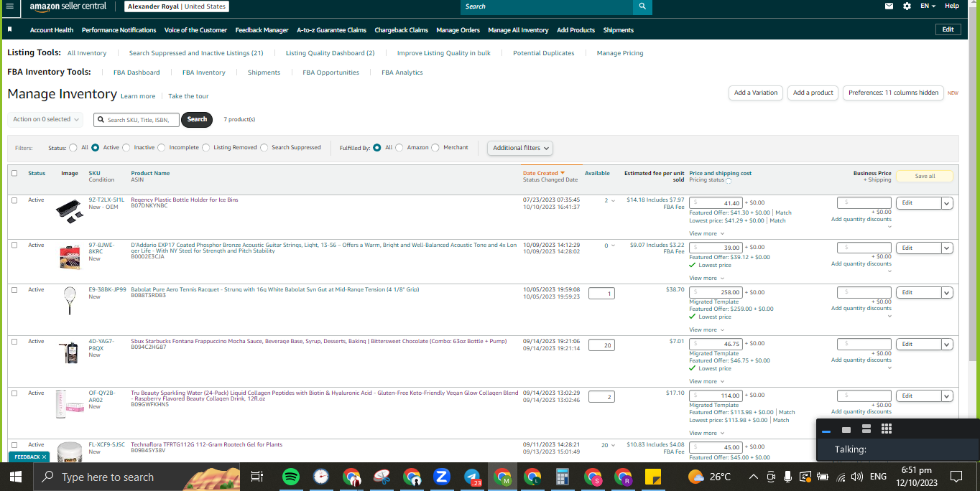980x491 pixels.
Task: Expand View more under the $41.40 price
Action: point(707,233)
